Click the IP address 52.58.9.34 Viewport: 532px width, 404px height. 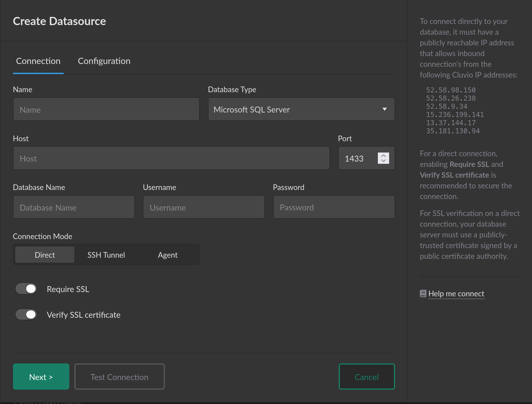[x=447, y=107]
